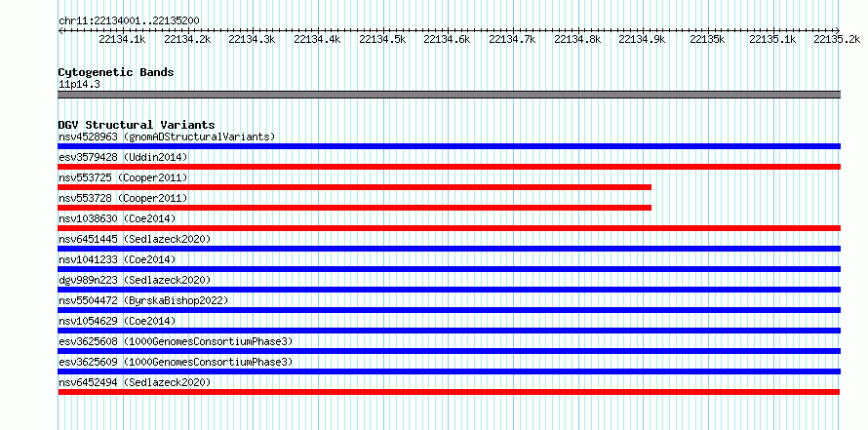Click the DGV Structural Variants track title

click(137, 125)
